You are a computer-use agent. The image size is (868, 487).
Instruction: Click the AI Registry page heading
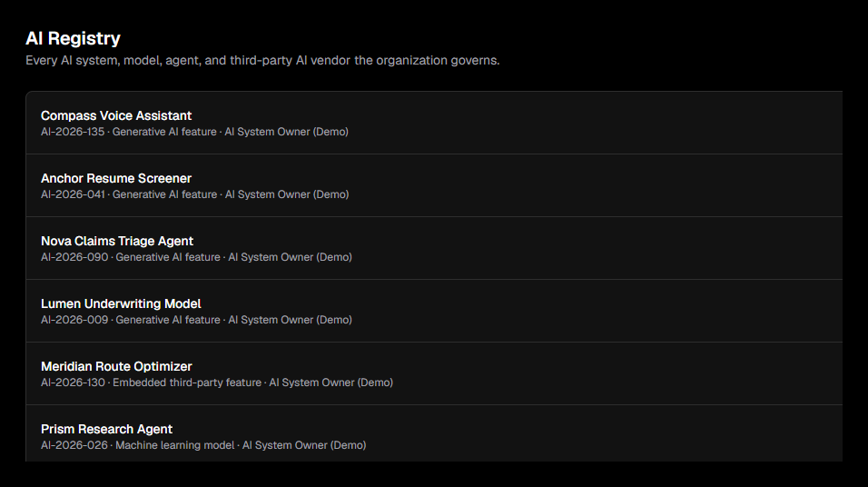[73, 38]
